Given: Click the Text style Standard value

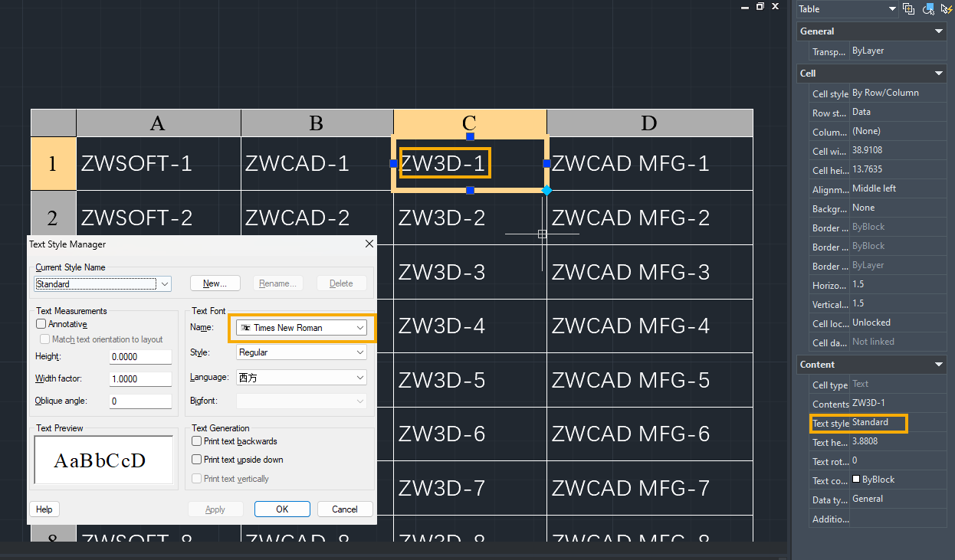Looking at the screenshot, I should (x=898, y=422).
